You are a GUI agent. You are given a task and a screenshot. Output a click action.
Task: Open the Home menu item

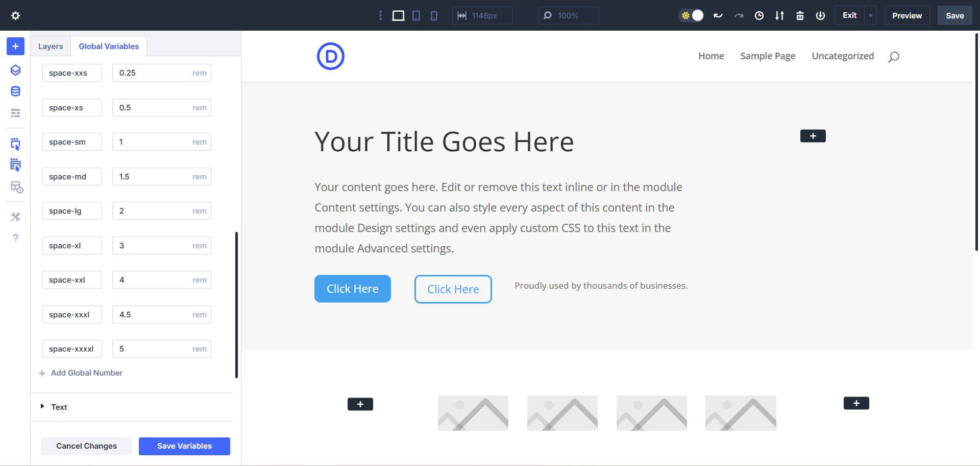(711, 56)
